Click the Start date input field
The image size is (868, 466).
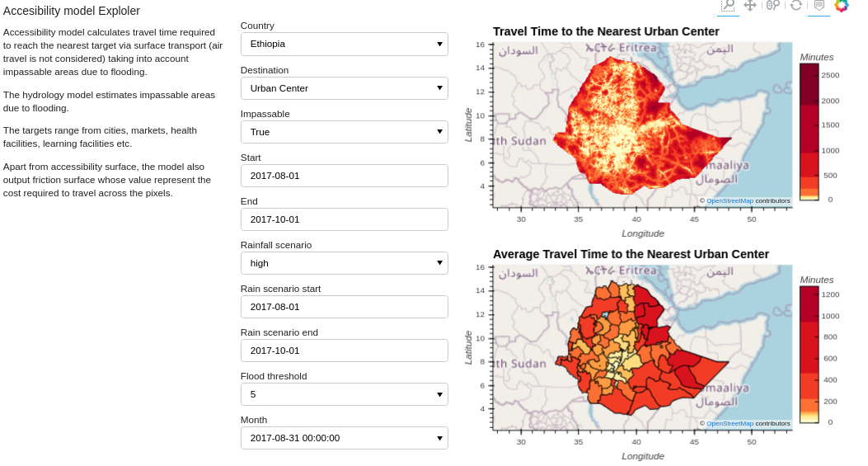[x=344, y=176]
